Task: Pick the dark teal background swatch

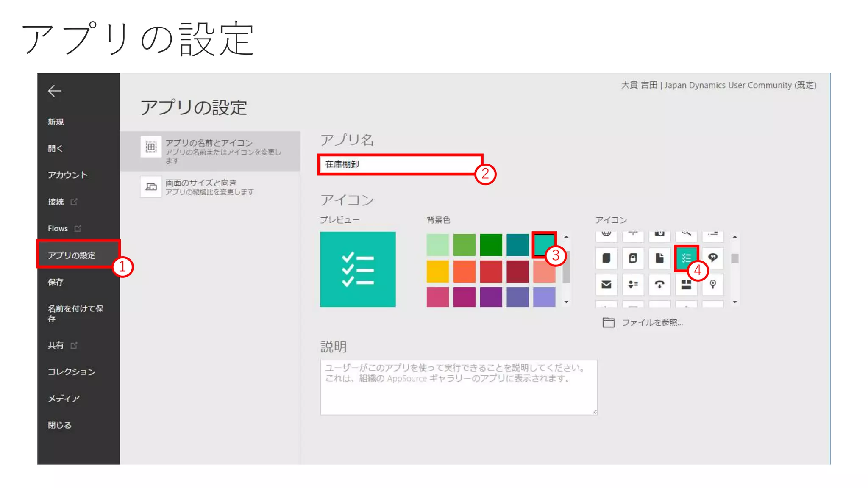Action: tap(517, 245)
